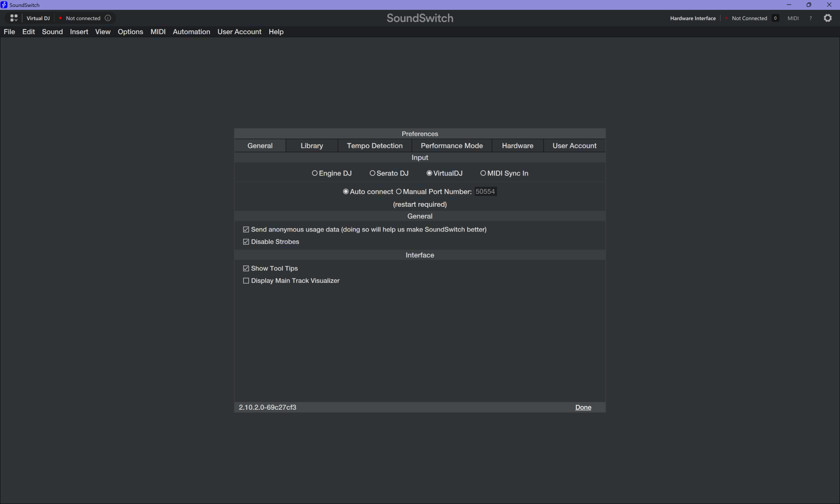Click the hardware interface count badge
The image size is (840, 504).
775,18
